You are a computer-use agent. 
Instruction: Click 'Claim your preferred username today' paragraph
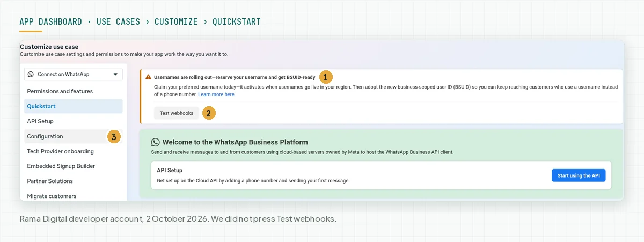[x=386, y=91]
